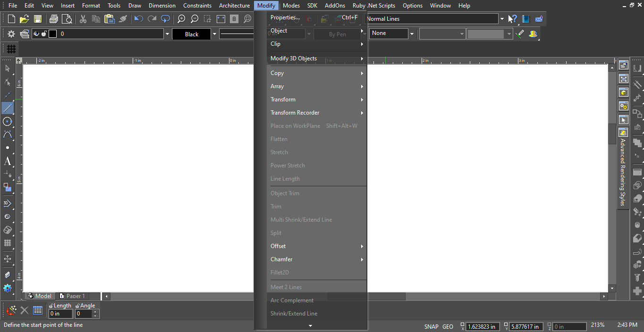Click the coffee cup icon in the toolbar
The image size is (644, 332).
click(534, 34)
